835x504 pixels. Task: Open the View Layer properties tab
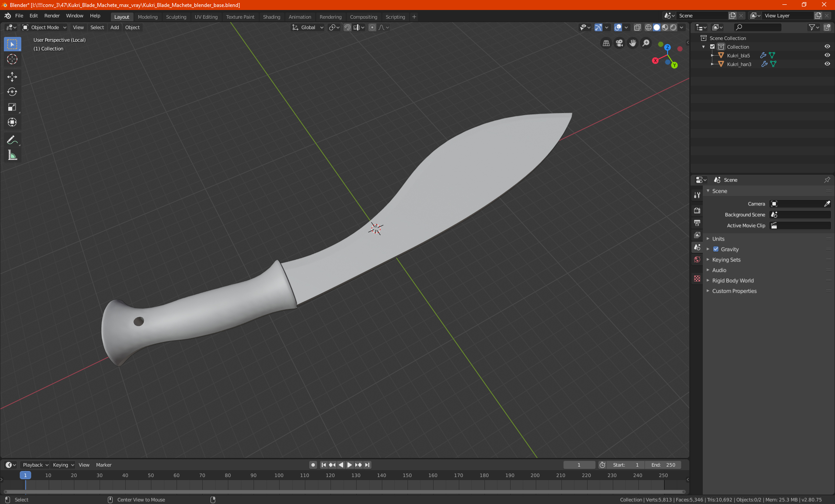[697, 235]
